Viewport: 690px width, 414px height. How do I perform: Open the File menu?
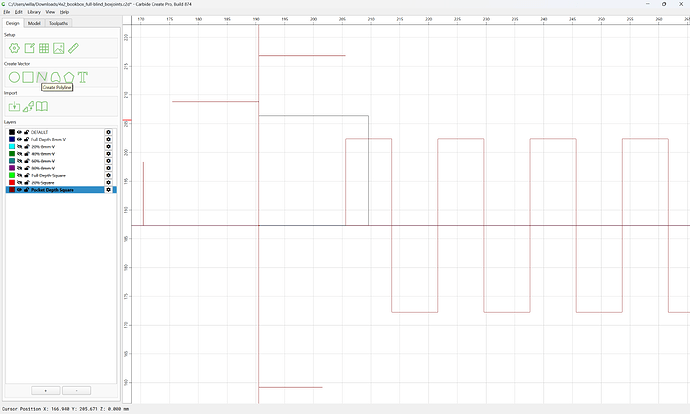pyautogui.click(x=7, y=12)
